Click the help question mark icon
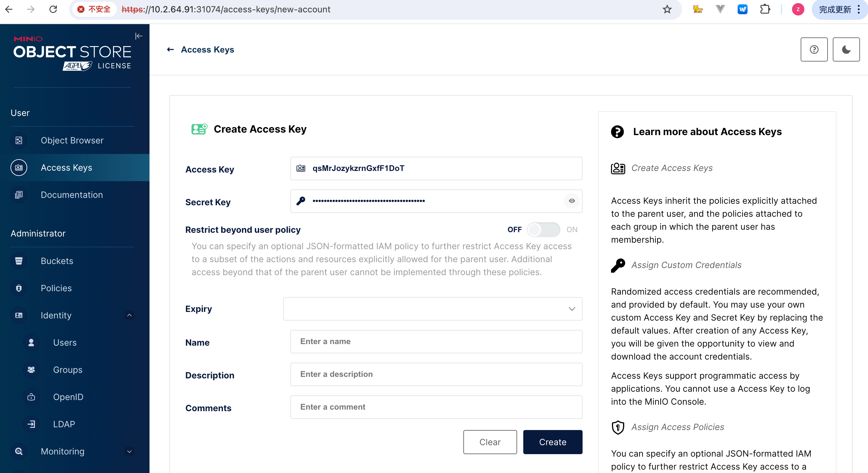Screen dimensions: 868x473 814,49
